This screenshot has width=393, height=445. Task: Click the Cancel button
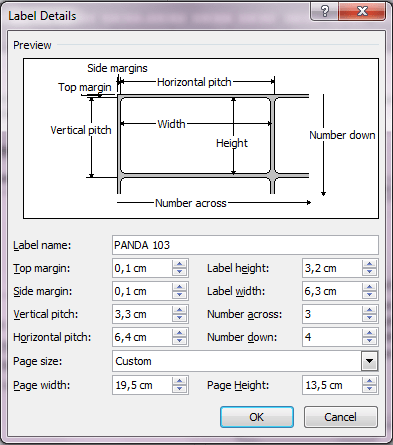341,417
